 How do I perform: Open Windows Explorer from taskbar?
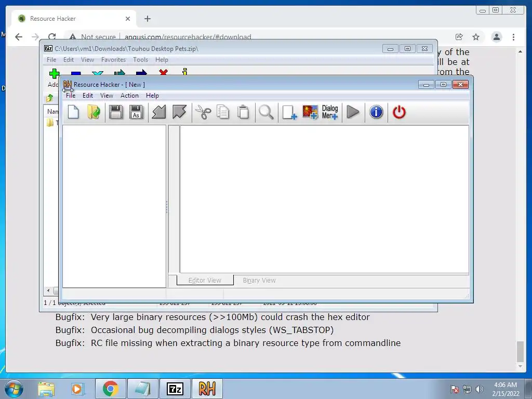[46, 389]
